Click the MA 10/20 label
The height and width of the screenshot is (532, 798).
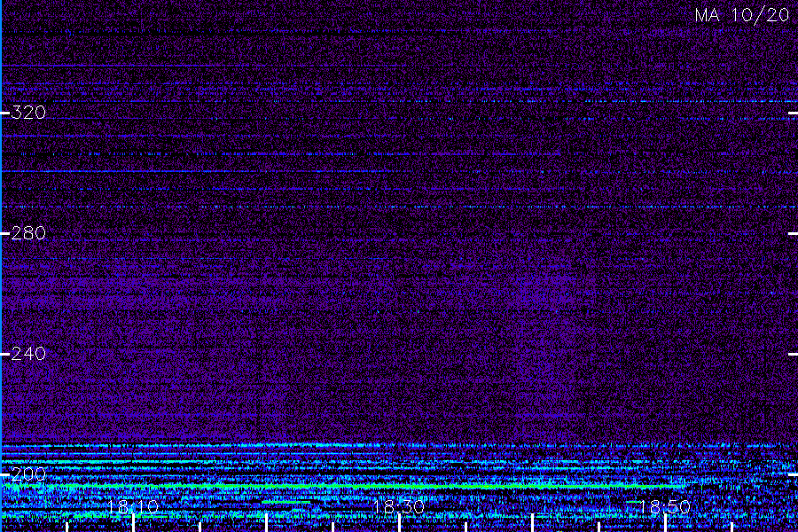742,15
